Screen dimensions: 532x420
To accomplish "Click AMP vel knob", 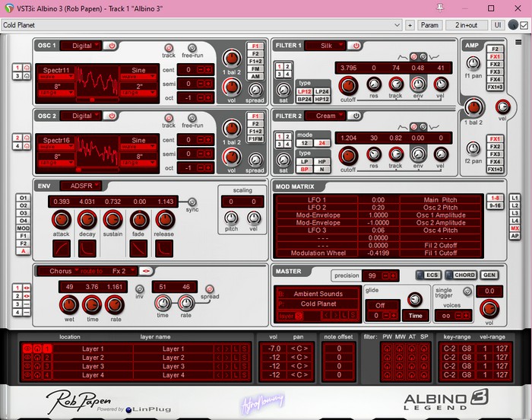I will click(503, 107).
